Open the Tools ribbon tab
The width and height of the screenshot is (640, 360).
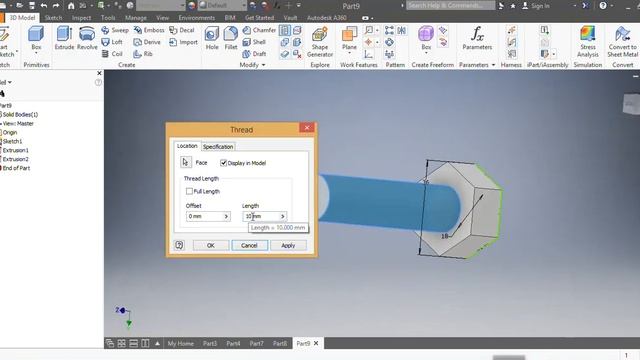click(x=108, y=18)
